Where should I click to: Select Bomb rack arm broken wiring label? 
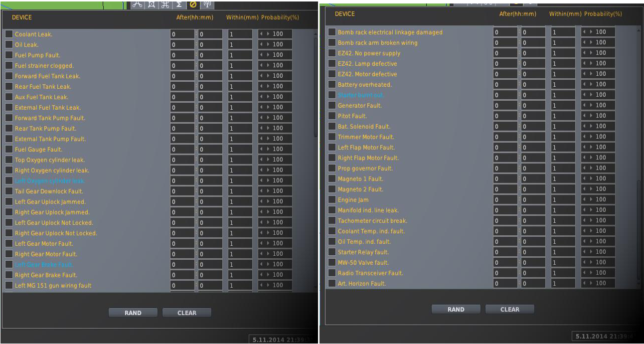(x=378, y=42)
